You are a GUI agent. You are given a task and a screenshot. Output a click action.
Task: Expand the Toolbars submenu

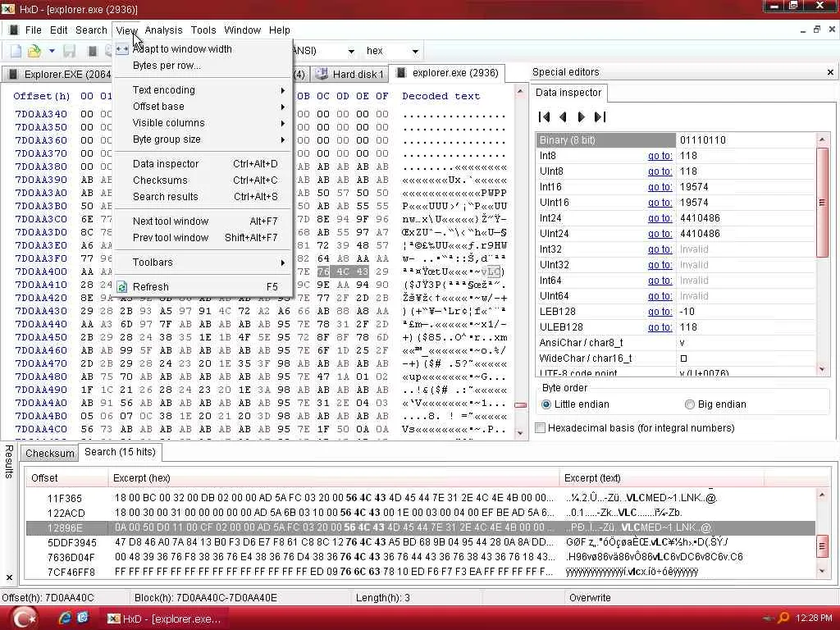203,262
